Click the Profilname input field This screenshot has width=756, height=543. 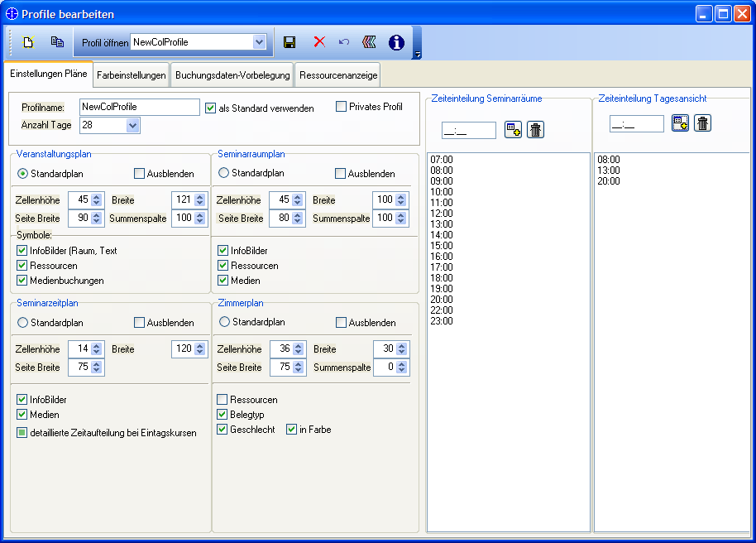[x=139, y=107]
